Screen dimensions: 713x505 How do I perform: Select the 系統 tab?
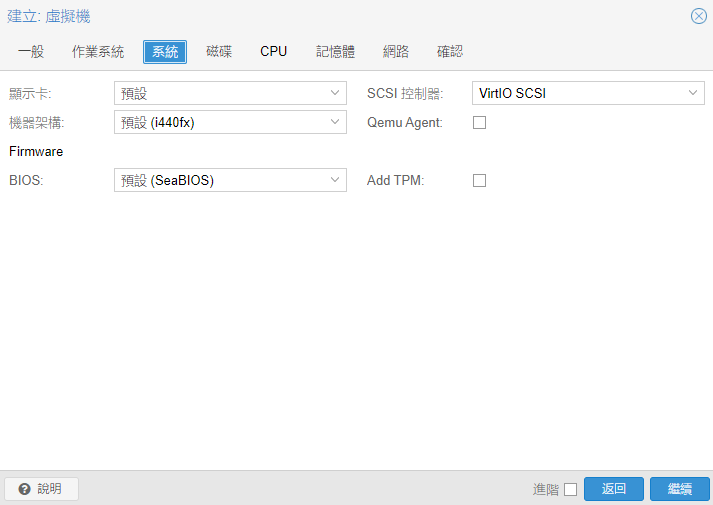(x=165, y=52)
